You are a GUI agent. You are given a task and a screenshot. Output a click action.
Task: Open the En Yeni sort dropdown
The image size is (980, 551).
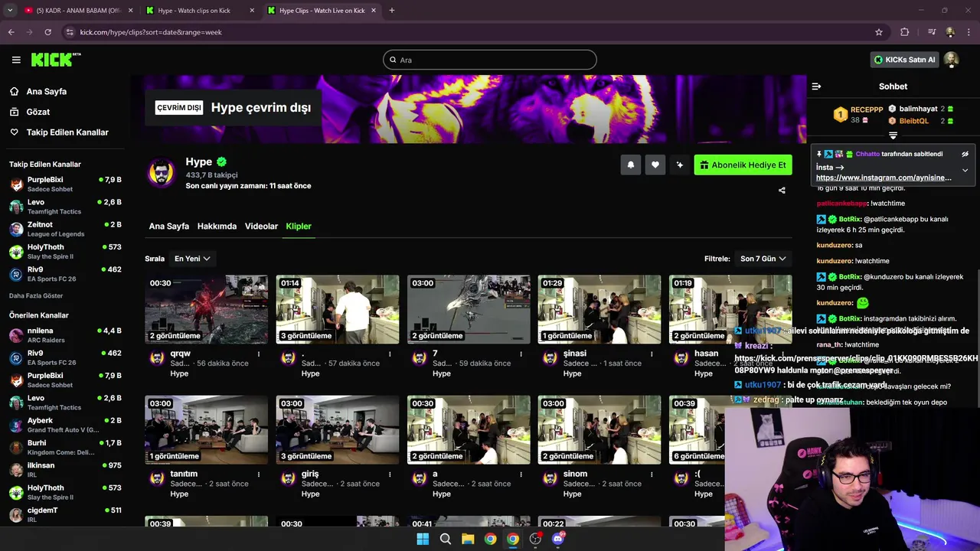tap(192, 259)
